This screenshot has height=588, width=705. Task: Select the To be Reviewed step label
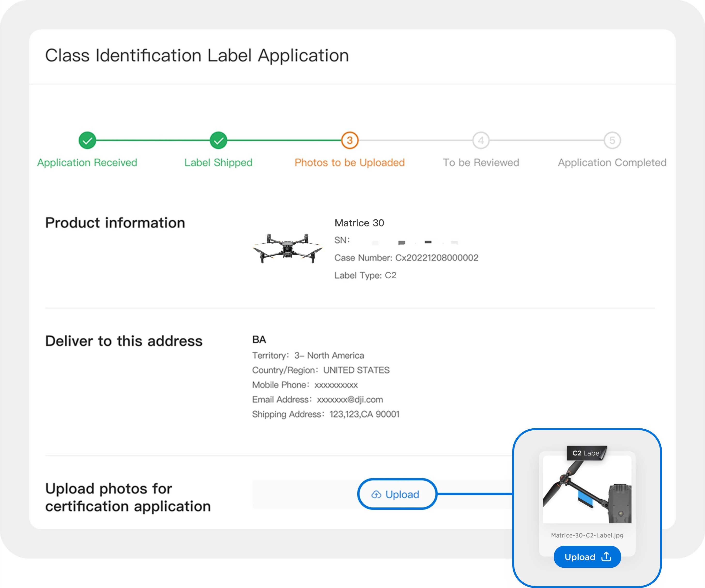[481, 162]
